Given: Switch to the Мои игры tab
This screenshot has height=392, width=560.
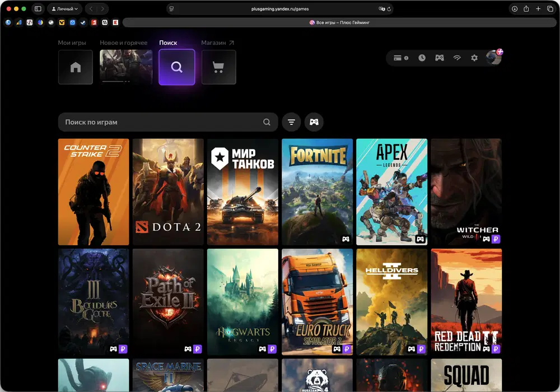Looking at the screenshot, I should click(72, 43).
